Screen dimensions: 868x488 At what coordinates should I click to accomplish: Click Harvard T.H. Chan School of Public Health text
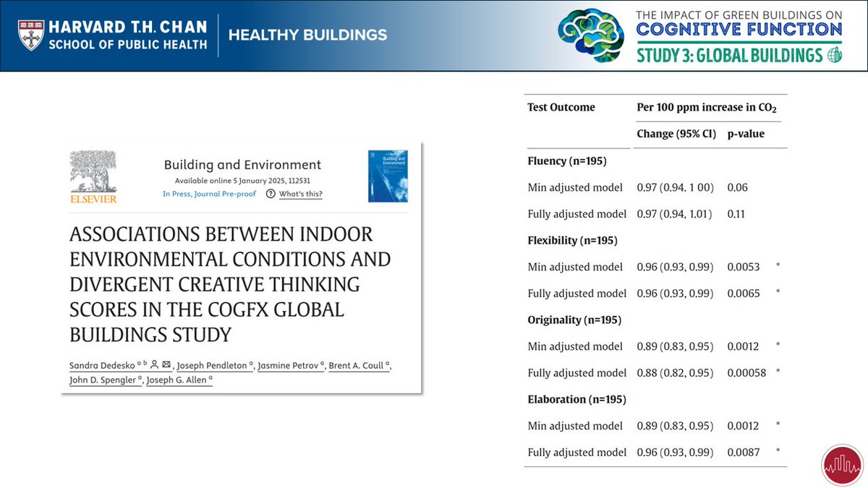[127, 35]
